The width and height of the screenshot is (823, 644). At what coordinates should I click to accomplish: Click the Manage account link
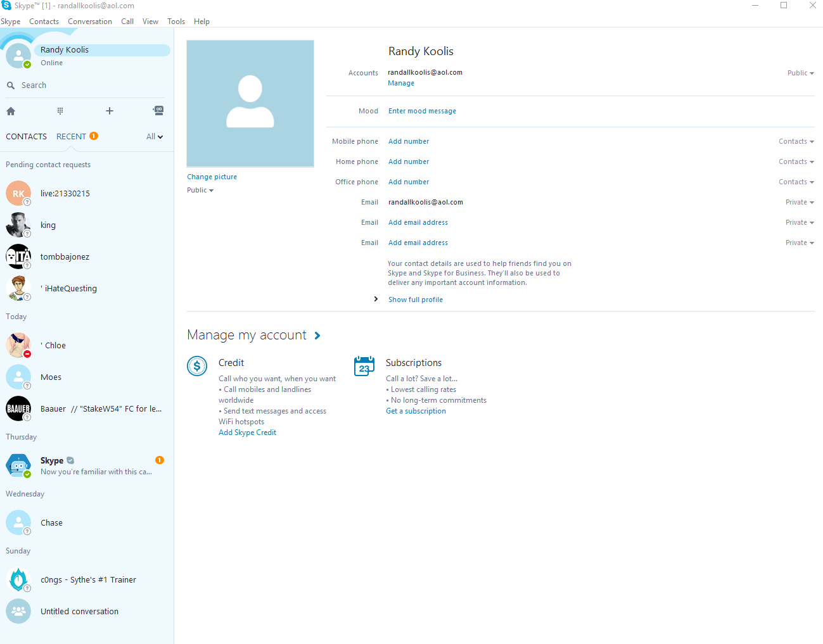click(x=401, y=84)
